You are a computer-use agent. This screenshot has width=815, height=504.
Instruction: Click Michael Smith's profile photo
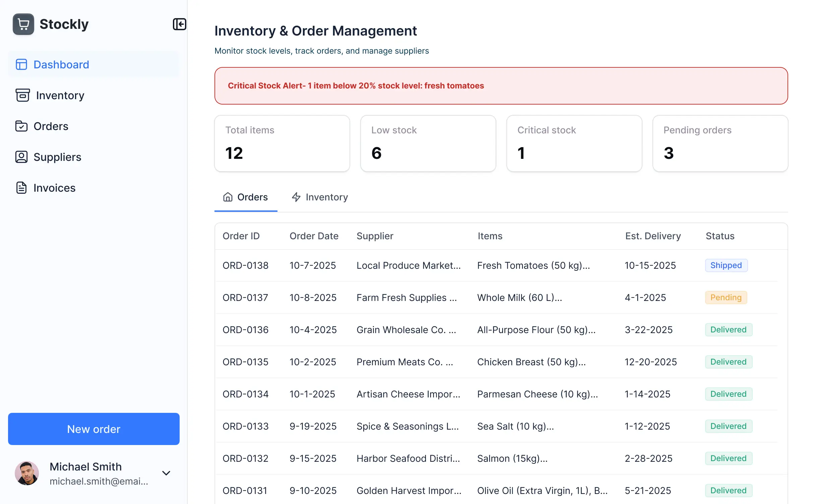pyautogui.click(x=27, y=473)
